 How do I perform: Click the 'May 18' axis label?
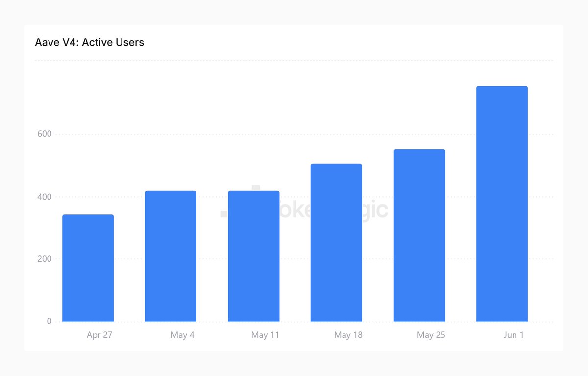(348, 335)
